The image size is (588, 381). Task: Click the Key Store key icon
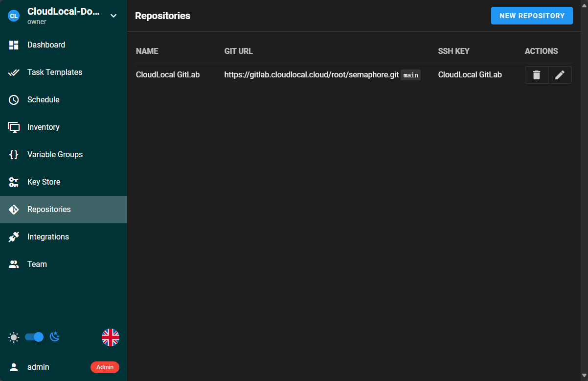[x=14, y=182]
